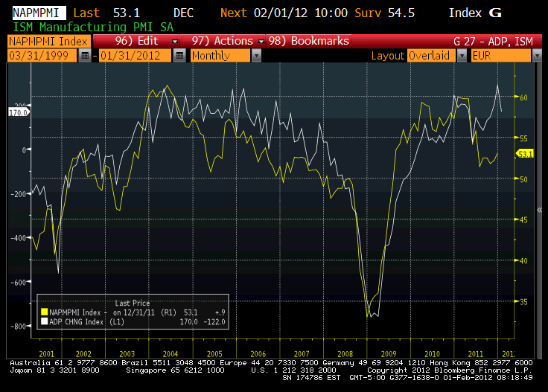Click the 35 right-axis tick label

[523, 301]
